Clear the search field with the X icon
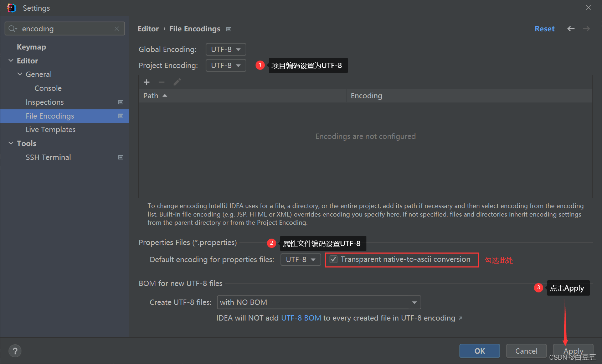Screen dimensions: 602x364 coord(117,28)
